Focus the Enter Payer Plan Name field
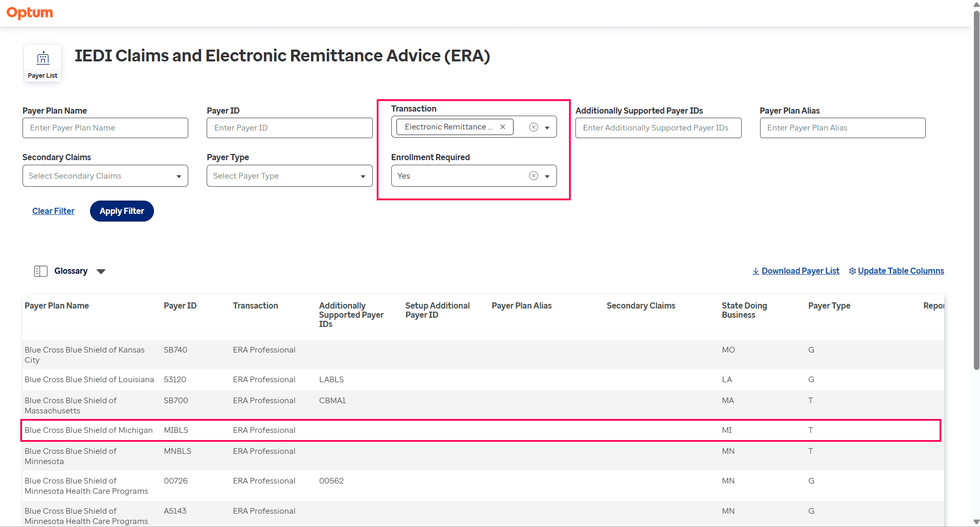 (105, 128)
